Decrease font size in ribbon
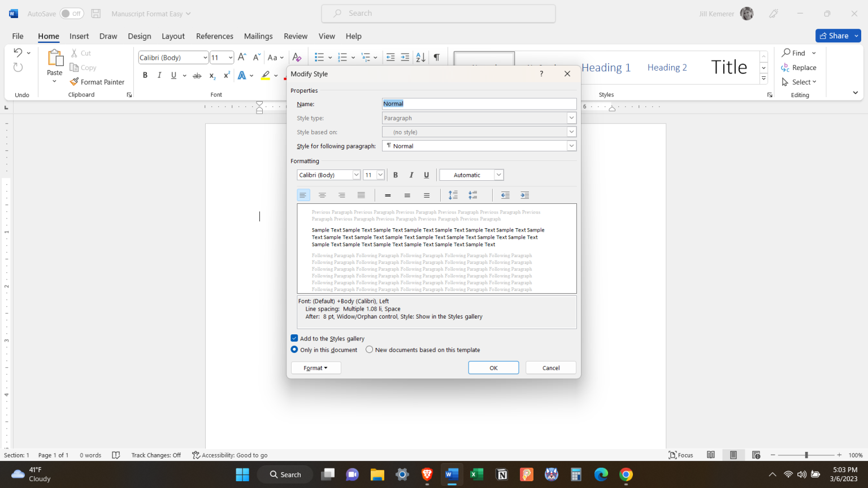868x488 pixels. click(257, 57)
